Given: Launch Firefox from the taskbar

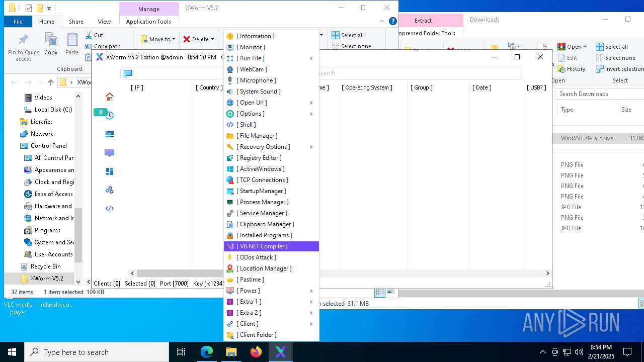Looking at the screenshot, I should [256, 352].
